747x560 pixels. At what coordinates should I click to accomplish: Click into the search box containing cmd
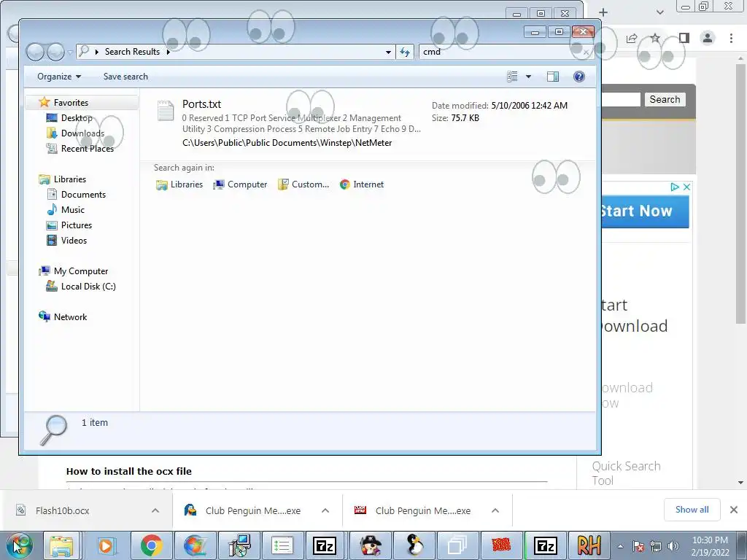click(x=500, y=52)
